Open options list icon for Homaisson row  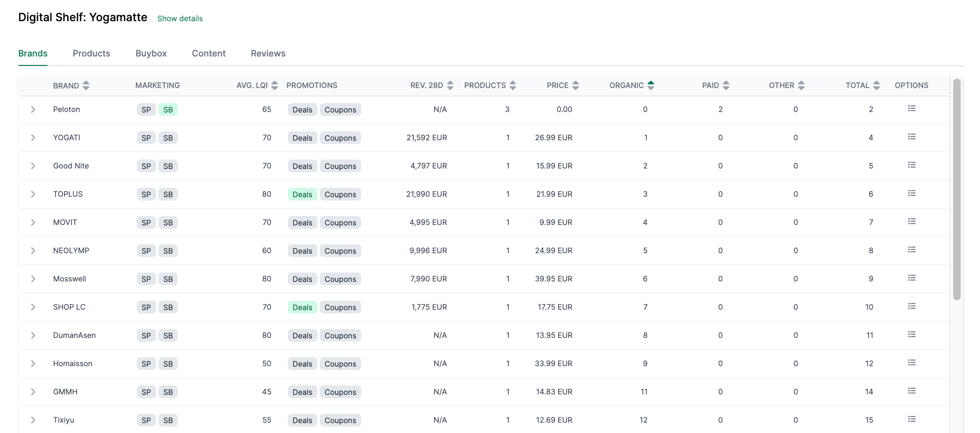click(x=911, y=363)
